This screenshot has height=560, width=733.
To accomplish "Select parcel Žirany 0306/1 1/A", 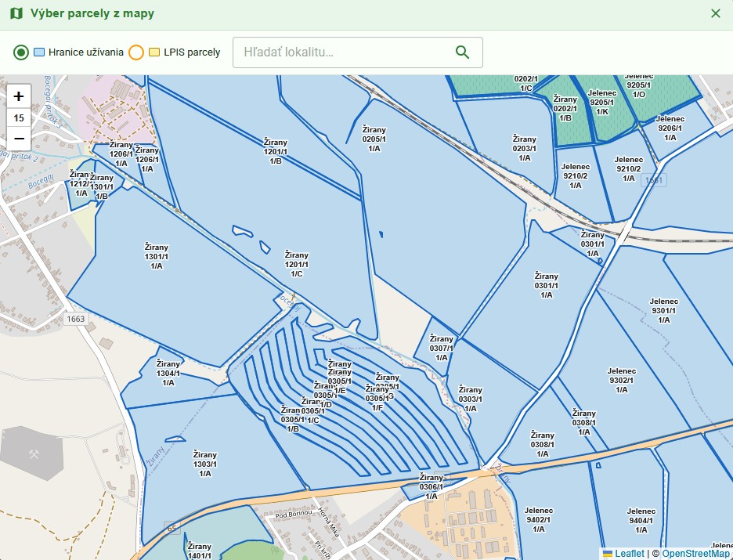I will [431, 486].
